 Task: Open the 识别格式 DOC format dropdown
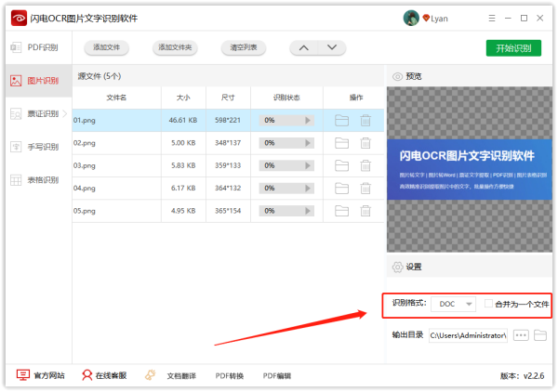(x=455, y=304)
